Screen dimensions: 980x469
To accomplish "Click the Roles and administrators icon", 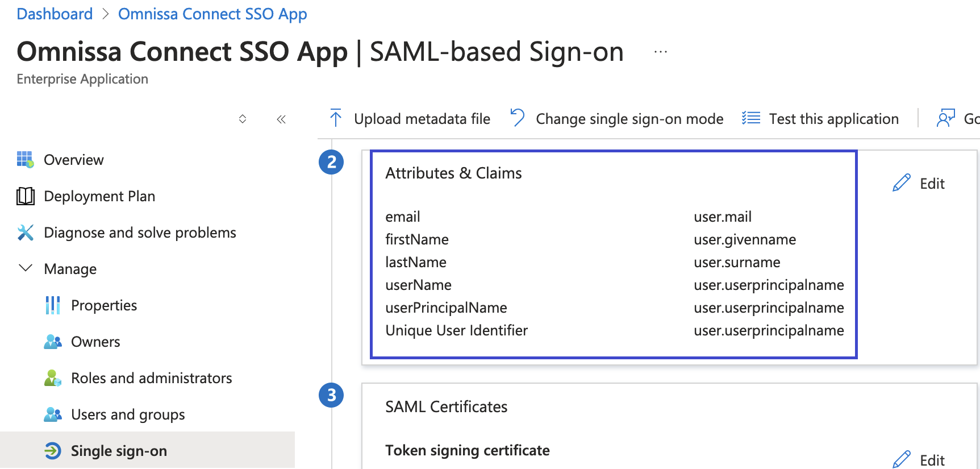I will (53, 378).
